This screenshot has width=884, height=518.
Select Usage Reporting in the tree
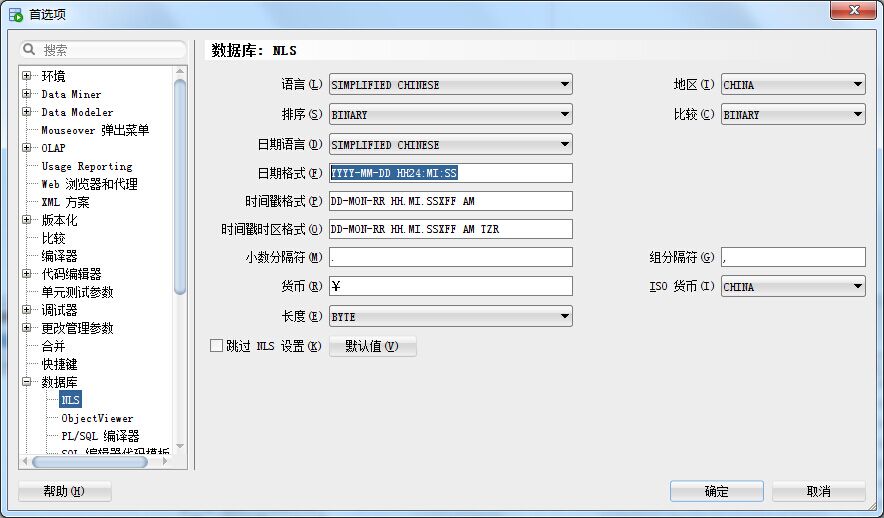87,166
